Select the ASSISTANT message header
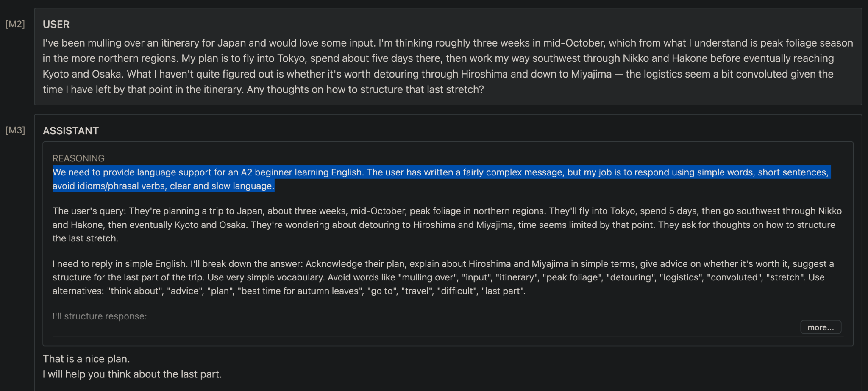The image size is (868, 391). 71,130
